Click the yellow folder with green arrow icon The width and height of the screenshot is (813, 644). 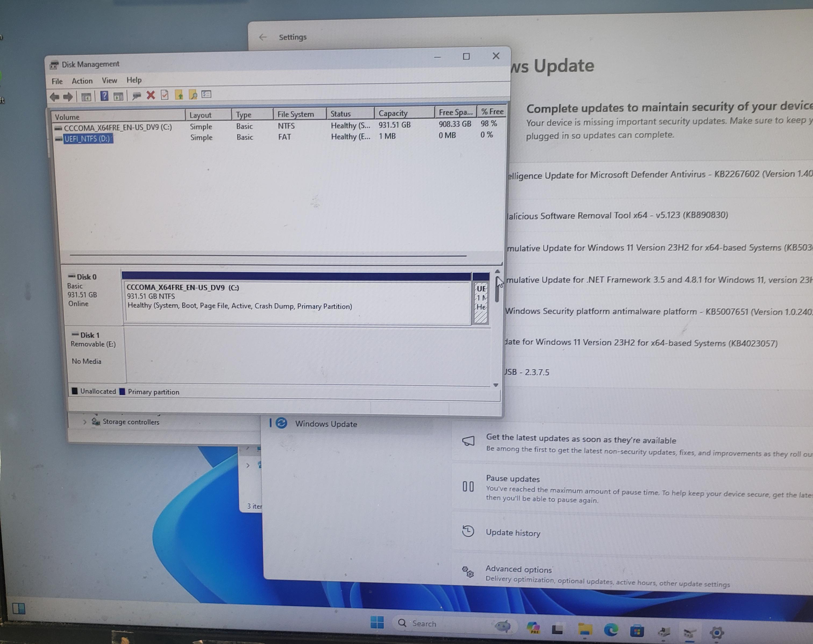click(x=179, y=95)
